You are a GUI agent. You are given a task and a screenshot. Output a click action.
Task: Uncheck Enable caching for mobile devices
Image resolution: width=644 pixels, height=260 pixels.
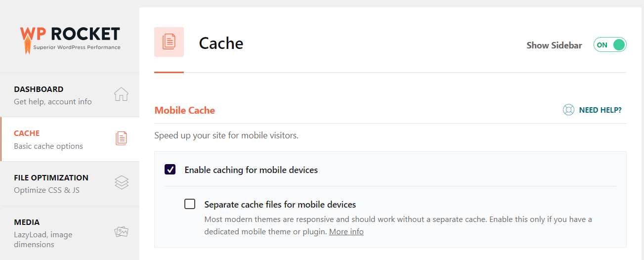[x=170, y=170]
